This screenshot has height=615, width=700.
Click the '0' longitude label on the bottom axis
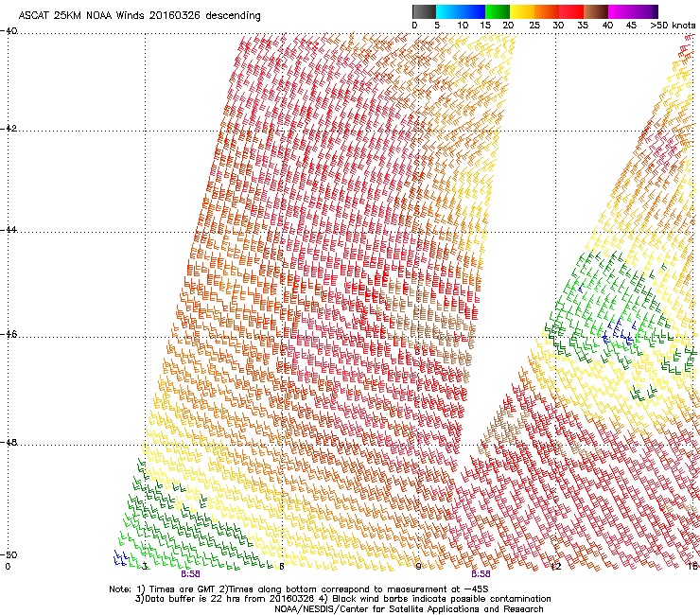click(8, 567)
